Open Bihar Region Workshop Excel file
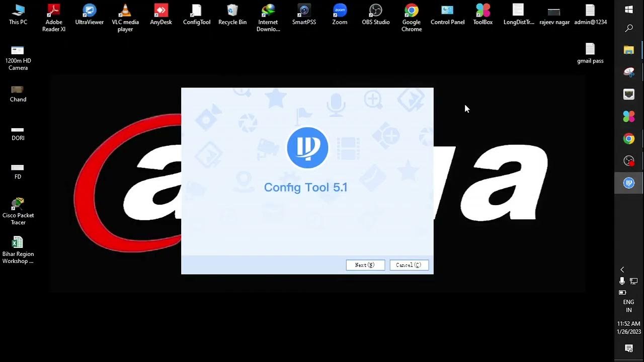Image resolution: width=644 pixels, height=362 pixels. pos(18,250)
